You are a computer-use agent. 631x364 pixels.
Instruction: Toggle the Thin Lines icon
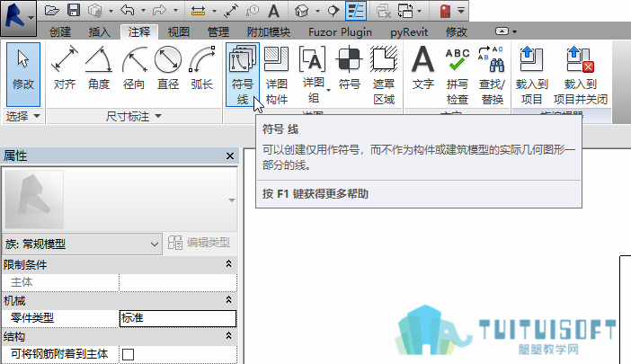coord(356,11)
